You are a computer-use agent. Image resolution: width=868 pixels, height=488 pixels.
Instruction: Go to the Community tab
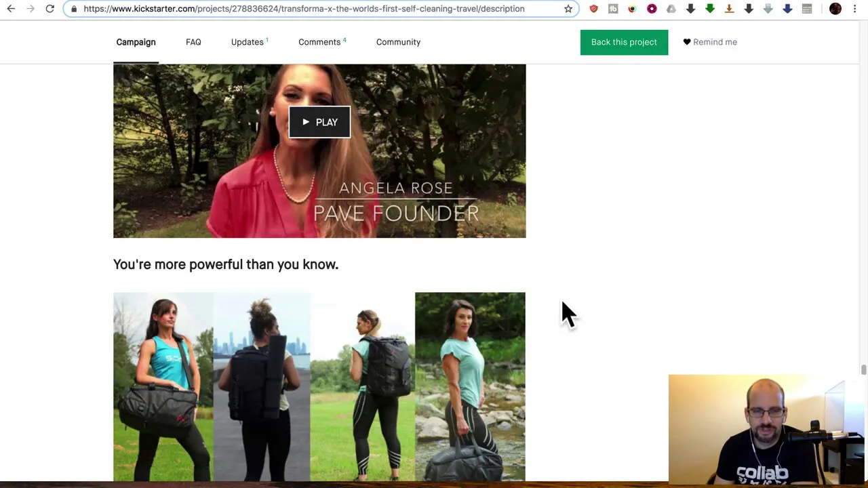[398, 42]
